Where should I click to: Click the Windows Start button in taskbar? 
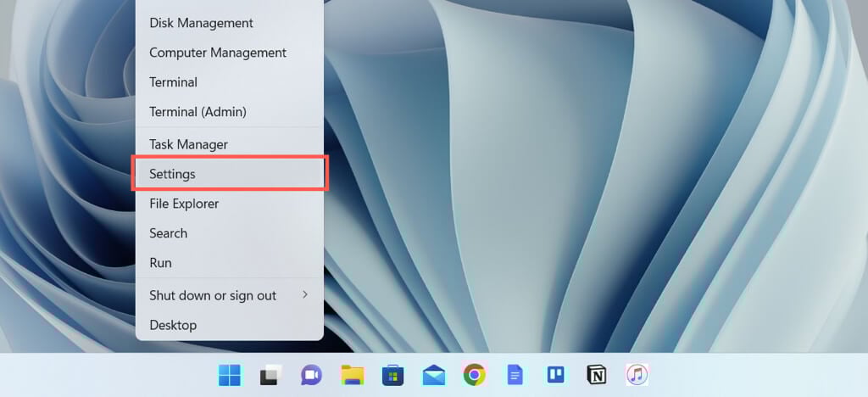pos(230,375)
